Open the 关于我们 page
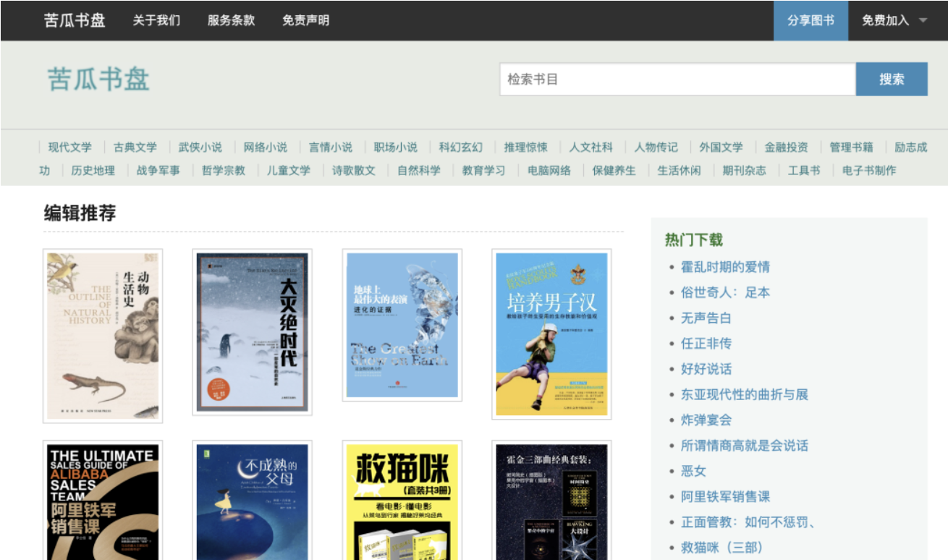Viewport: 948px width, 560px height. tap(156, 20)
